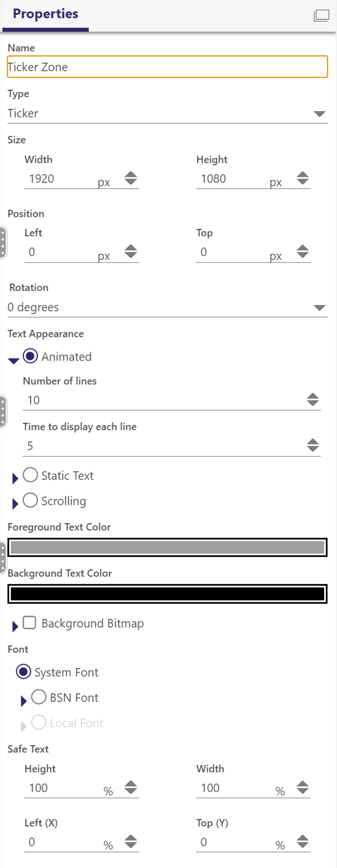
Task: Open the Foreground Text Color swatch
Action: pos(167,548)
